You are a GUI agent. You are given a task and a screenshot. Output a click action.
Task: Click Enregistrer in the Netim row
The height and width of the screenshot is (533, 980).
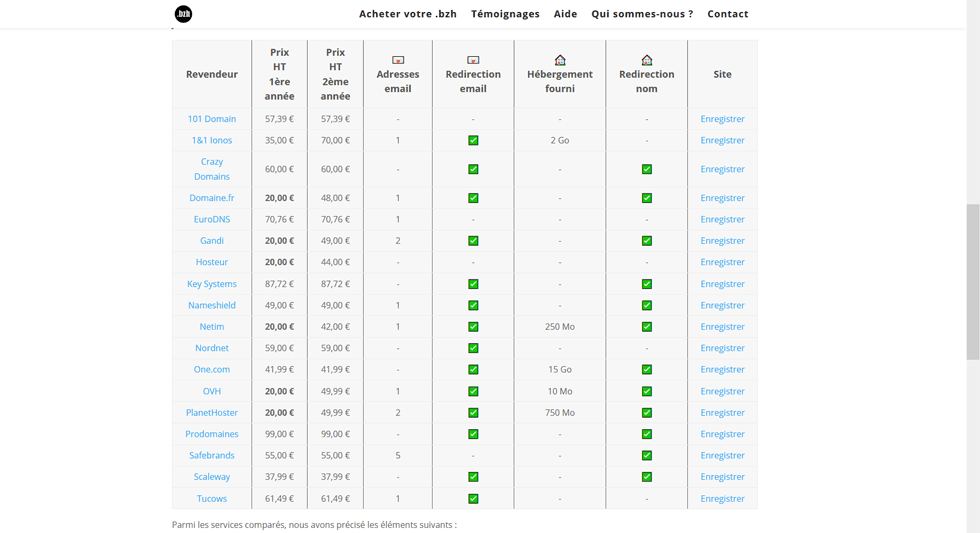[722, 326]
